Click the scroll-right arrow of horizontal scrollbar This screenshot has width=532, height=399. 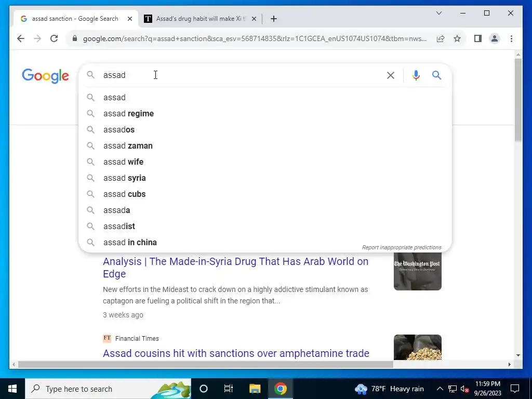(x=509, y=364)
